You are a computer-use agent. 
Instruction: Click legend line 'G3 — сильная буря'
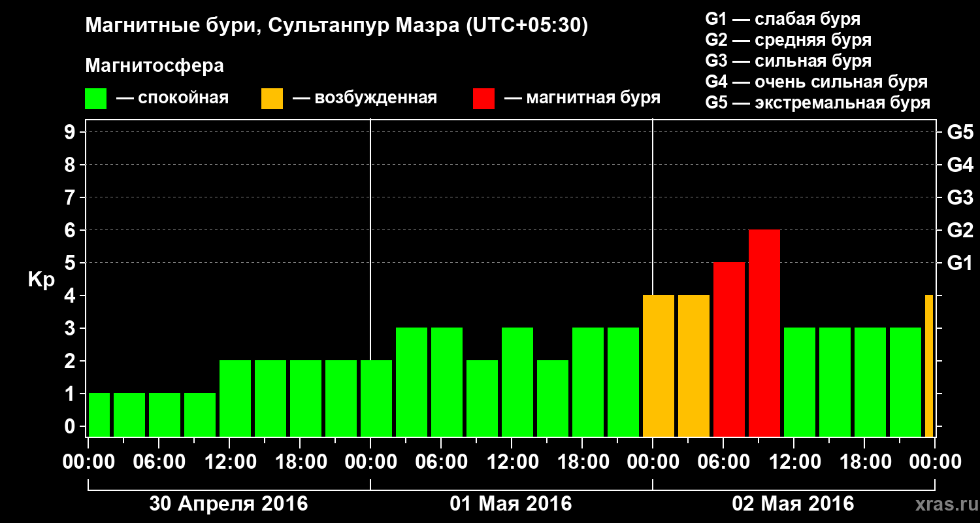pyautogui.click(x=788, y=61)
